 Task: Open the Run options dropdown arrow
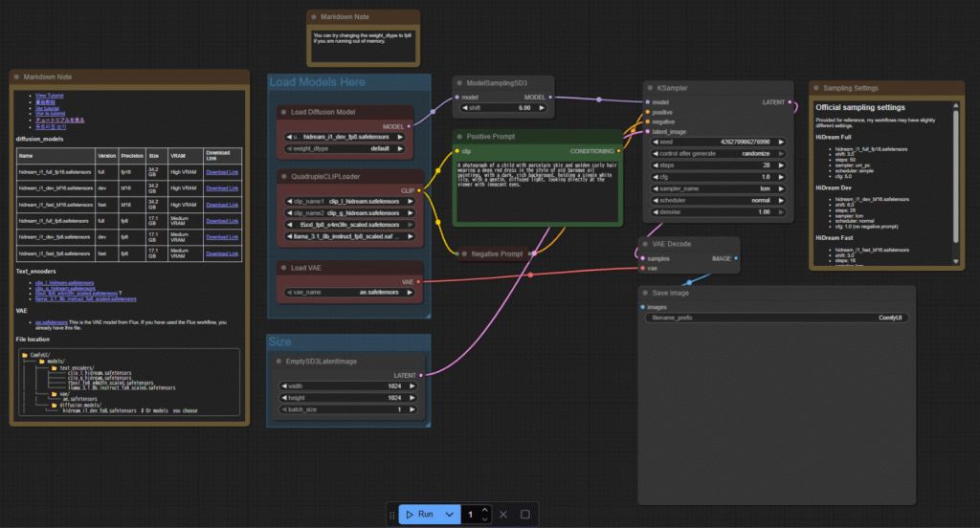point(450,515)
